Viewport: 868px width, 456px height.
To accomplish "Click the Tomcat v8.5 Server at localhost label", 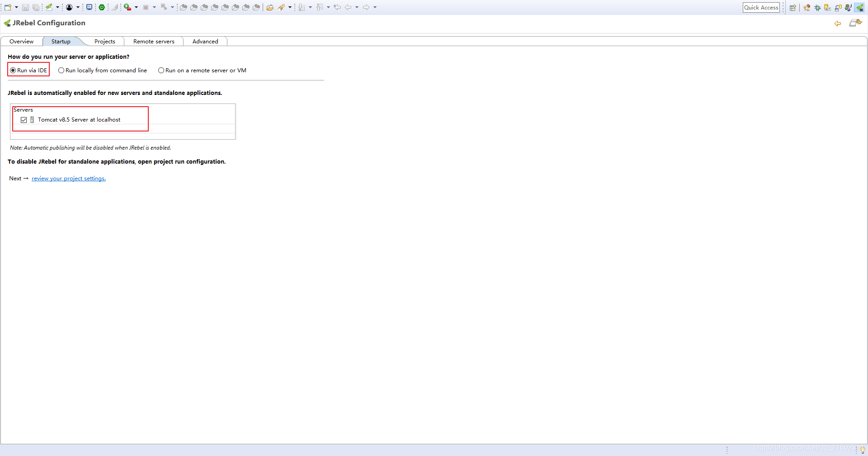I will (x=79, y=120).
